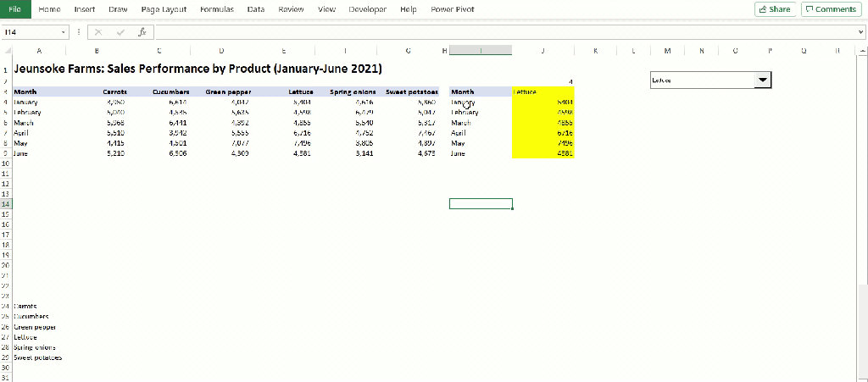Click the formula bar options dots icon
The height and width of the screenshot is (382, 868).
click(78, 32)
